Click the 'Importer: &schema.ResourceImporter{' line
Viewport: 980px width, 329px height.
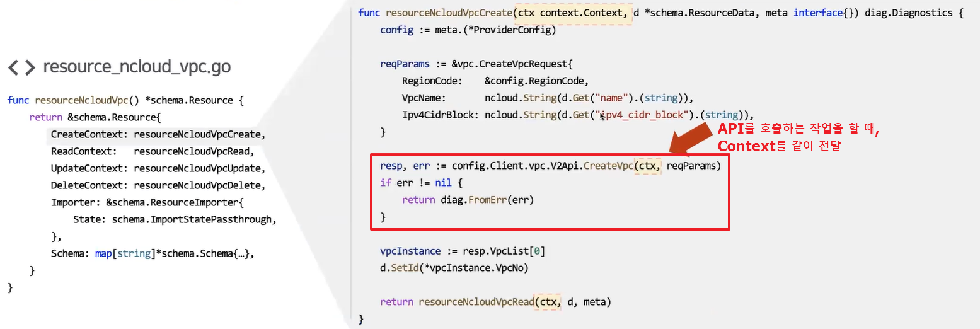[x=146, y=203]
